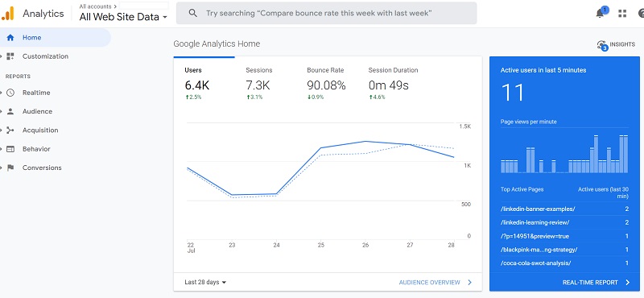Click the Behavior window icon

[x=10, y=149]
